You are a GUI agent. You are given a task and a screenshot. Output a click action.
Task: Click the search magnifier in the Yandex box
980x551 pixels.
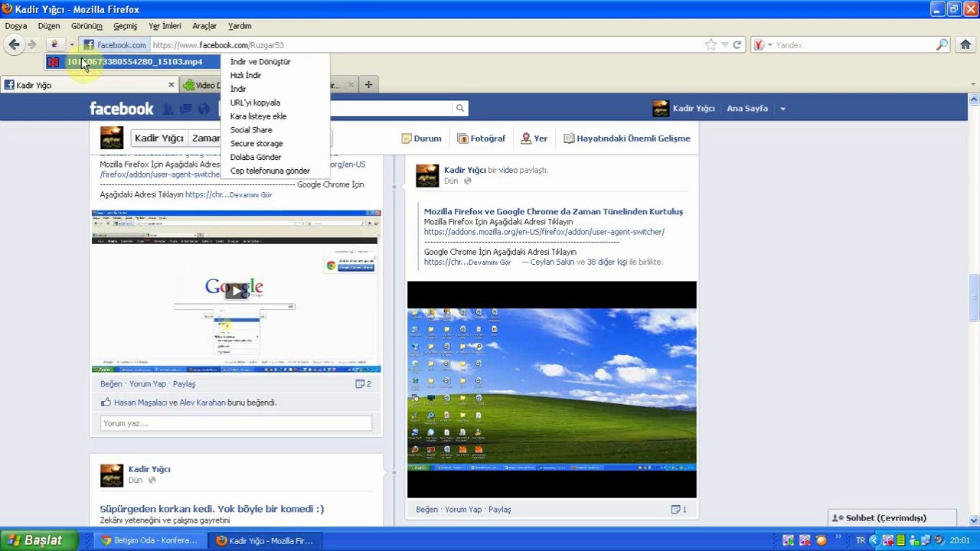tap(942, 45)
